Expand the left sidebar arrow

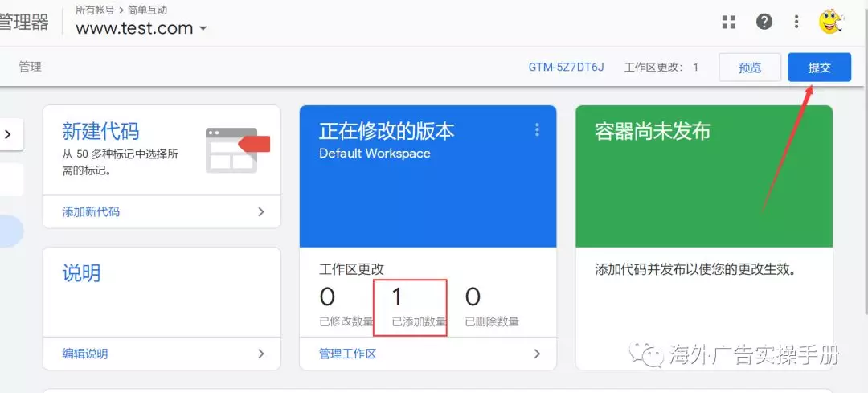(9, 135)
